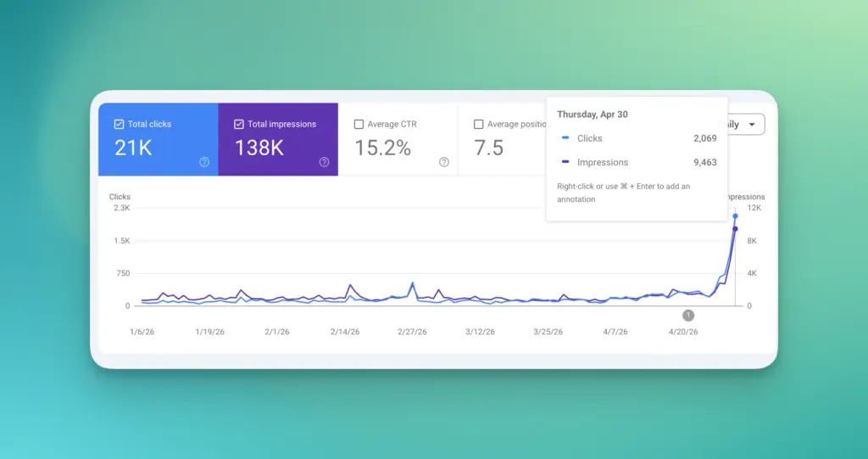Click the 8K impressions axis label
This screenshot has height=459, width=868.
pyautogui.click(x=752, y=241)
